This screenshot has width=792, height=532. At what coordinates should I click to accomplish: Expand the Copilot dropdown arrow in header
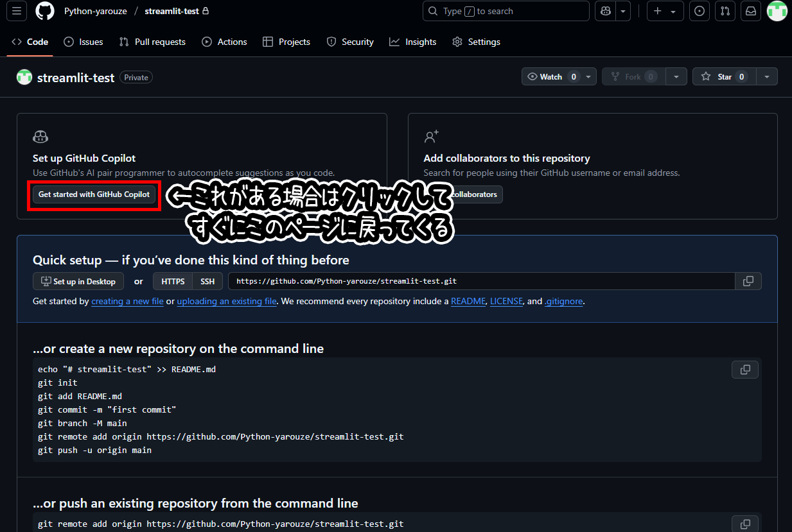[x=623, y=11]
